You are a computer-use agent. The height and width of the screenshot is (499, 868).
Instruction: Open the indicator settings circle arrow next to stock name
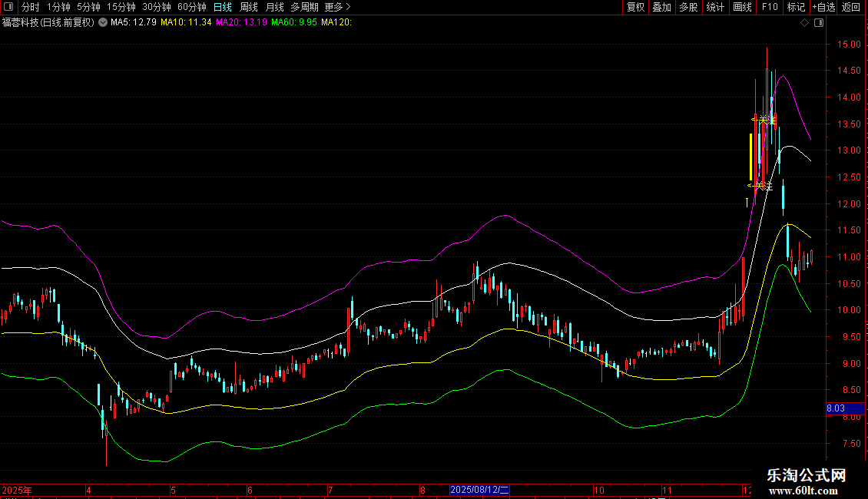(x=103, y=22)
